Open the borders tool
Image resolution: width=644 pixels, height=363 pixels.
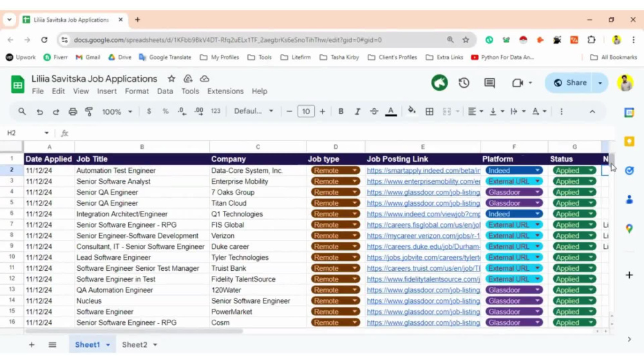click(x=429, y=112)
